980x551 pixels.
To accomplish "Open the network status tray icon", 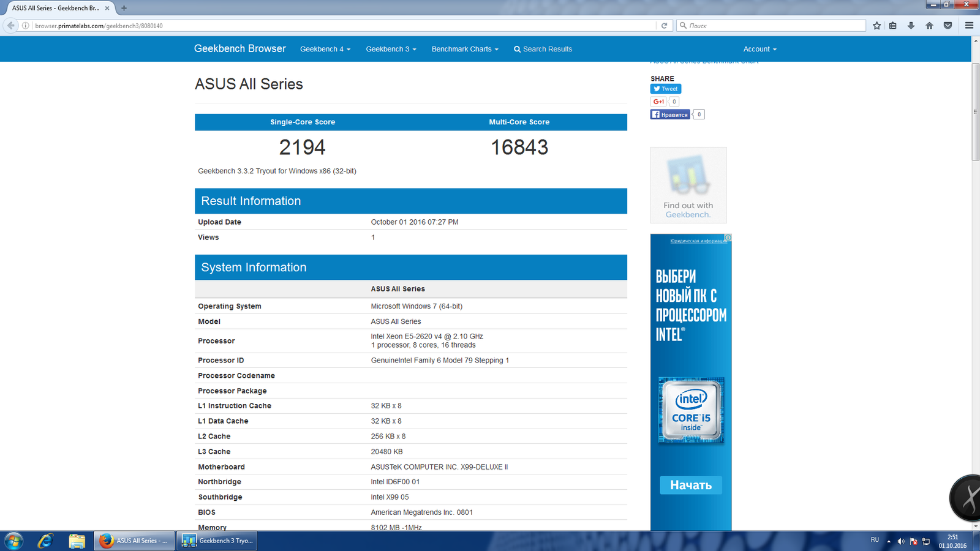I will click(926, 541).
